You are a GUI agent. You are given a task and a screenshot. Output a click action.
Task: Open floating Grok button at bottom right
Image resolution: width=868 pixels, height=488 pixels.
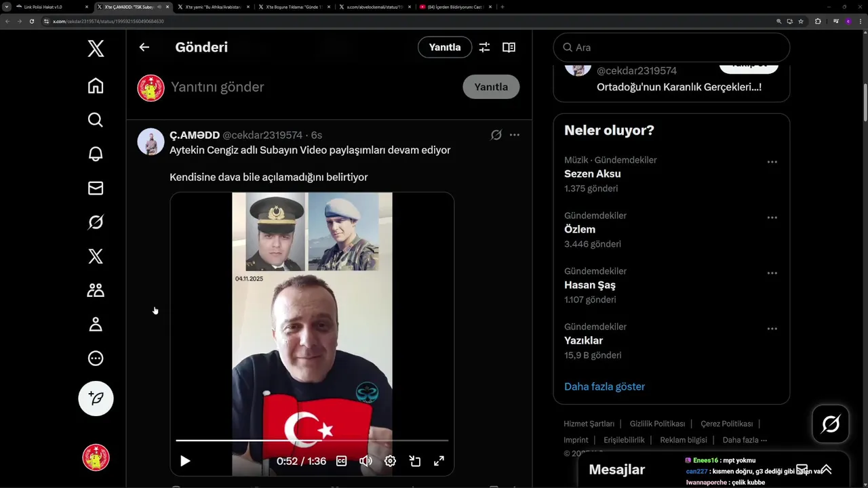(831, 424)
